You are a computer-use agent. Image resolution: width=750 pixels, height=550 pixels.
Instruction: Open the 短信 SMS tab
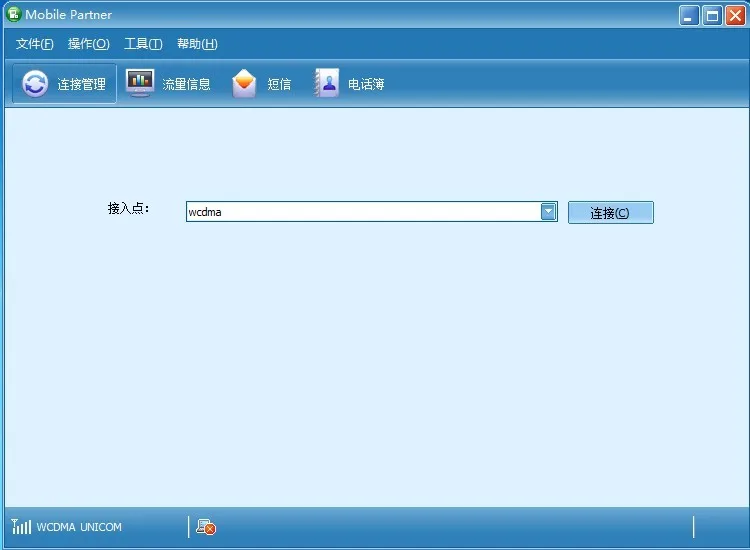[261, 84]
